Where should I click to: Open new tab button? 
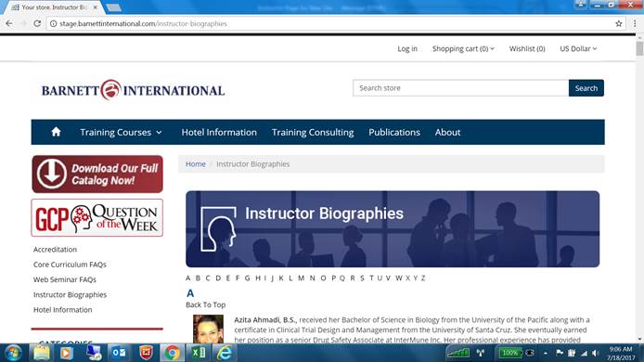(x=113, y=7)
